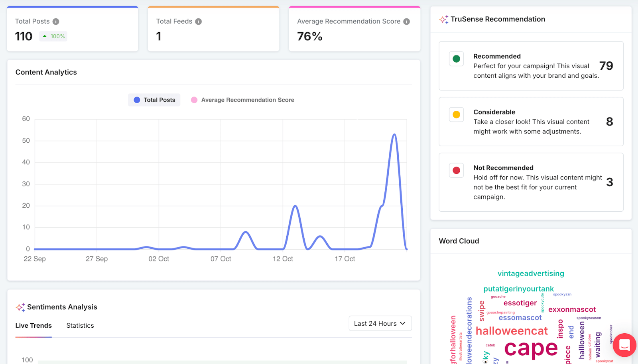Click the green Recommended status indicator
The width and height of the screenshot is (638, 364).
pos(456,59)
